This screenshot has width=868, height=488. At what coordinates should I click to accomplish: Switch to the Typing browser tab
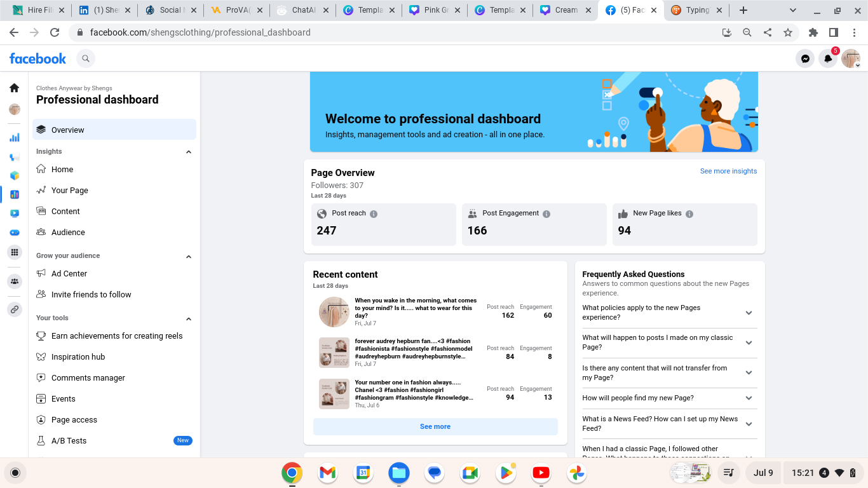(696, 10)
